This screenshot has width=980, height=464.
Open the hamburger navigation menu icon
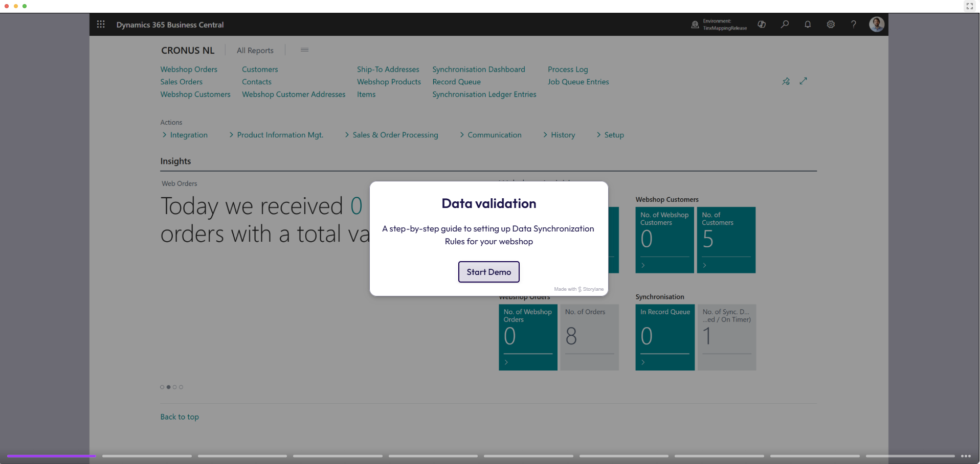(304, 50)
